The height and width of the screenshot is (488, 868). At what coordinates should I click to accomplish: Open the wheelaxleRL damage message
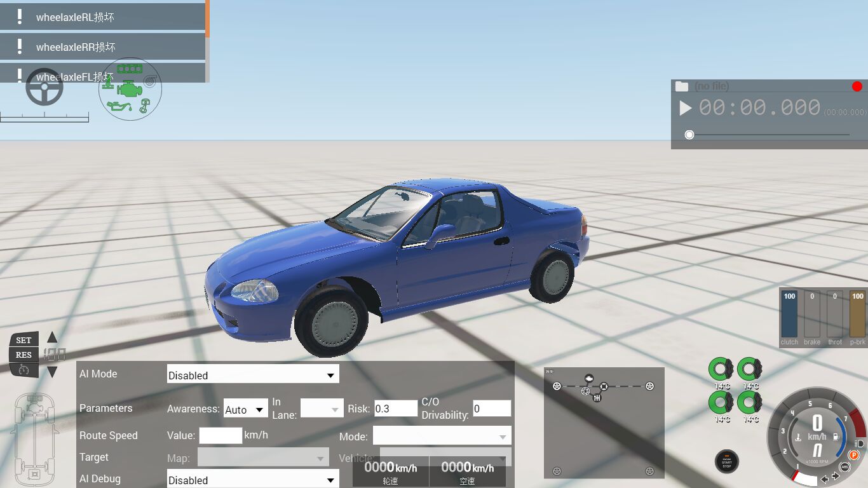[x=102, y=17]
